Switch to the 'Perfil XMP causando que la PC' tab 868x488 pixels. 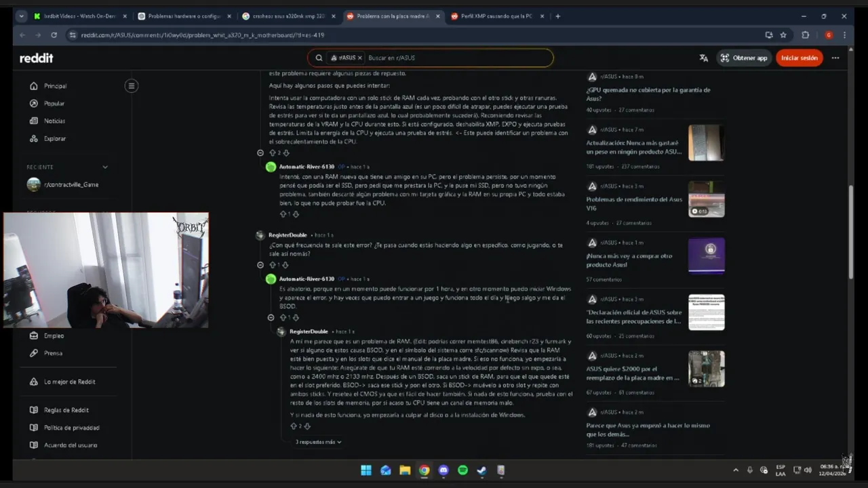click(x=496, y=16)
